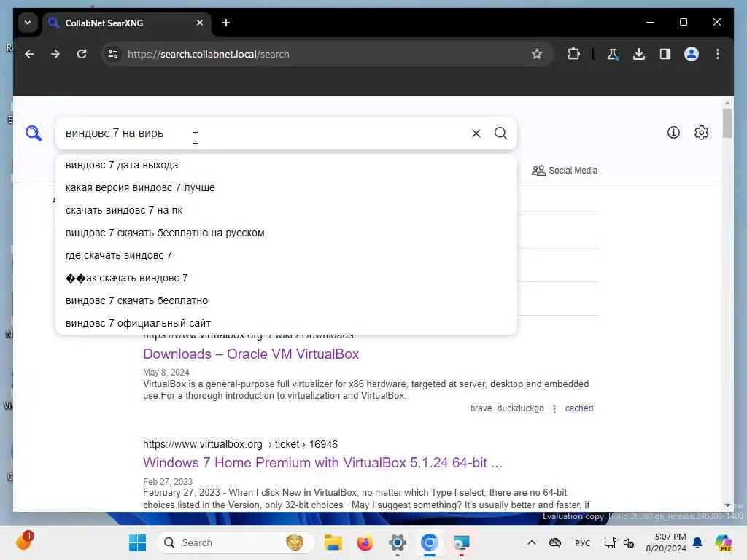This screenshot has width=747, height=560.
Task: View site information icon in address bar
Action: tap(113, 54)
